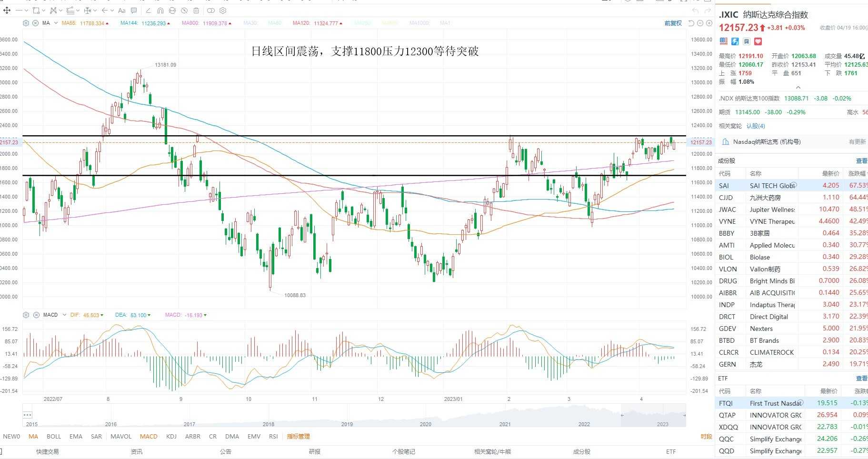The image size is (868, 459).
Task: Hide all drawings with crossed-eye icon
Action: tap(184, 10)
